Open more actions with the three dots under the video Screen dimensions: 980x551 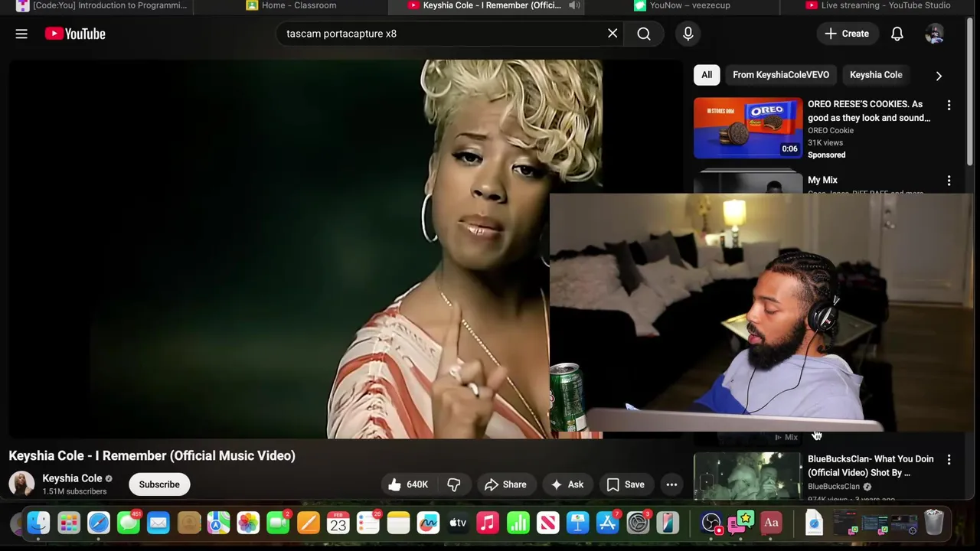coord(671,484)
